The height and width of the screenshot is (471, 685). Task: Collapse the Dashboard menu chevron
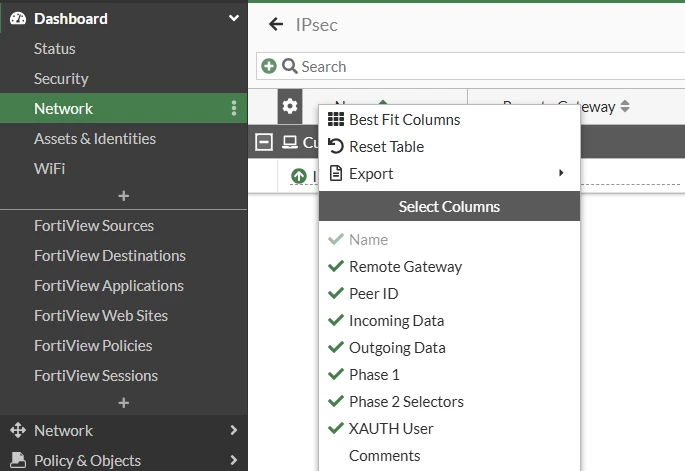coord(234,18)
